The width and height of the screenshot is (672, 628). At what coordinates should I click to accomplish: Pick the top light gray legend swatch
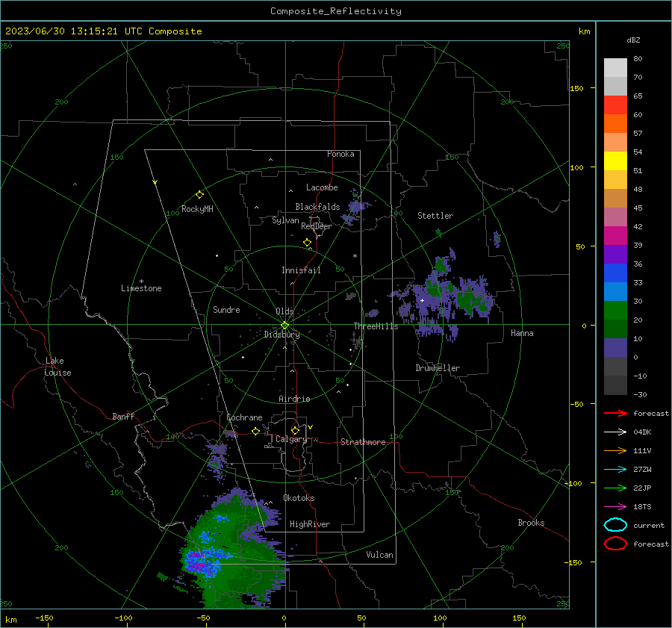[x=615, y=68]
